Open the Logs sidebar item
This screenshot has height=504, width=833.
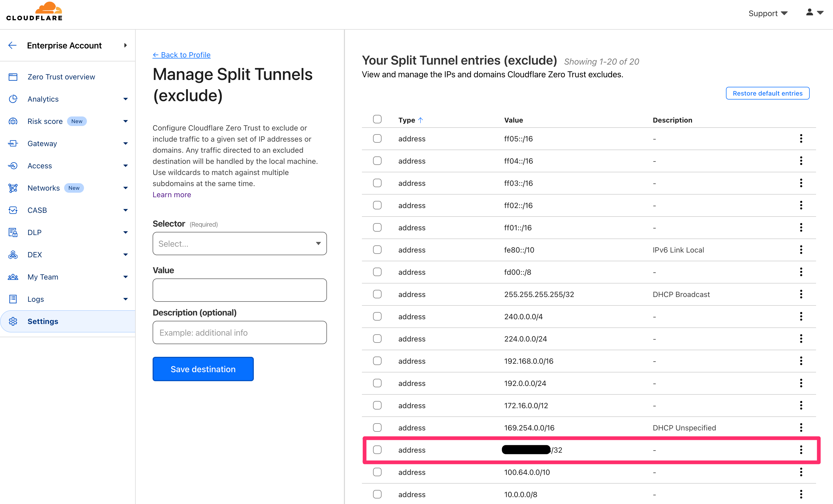tap(36, 299)
